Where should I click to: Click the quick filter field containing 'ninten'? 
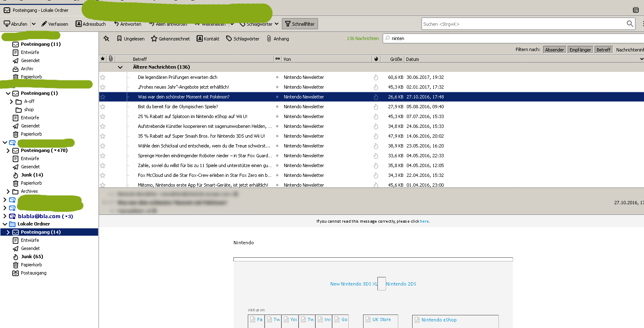pos(513,38)
